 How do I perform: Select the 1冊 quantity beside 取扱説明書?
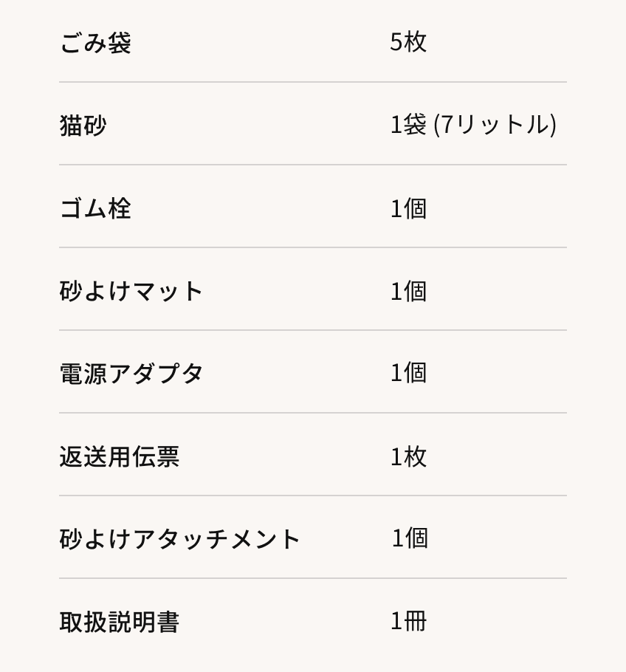408,621
